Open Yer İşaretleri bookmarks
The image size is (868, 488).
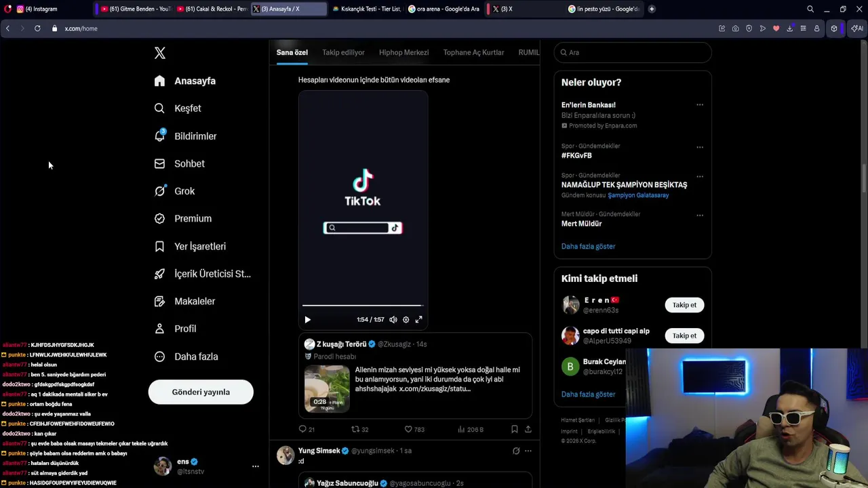(190, 246)
